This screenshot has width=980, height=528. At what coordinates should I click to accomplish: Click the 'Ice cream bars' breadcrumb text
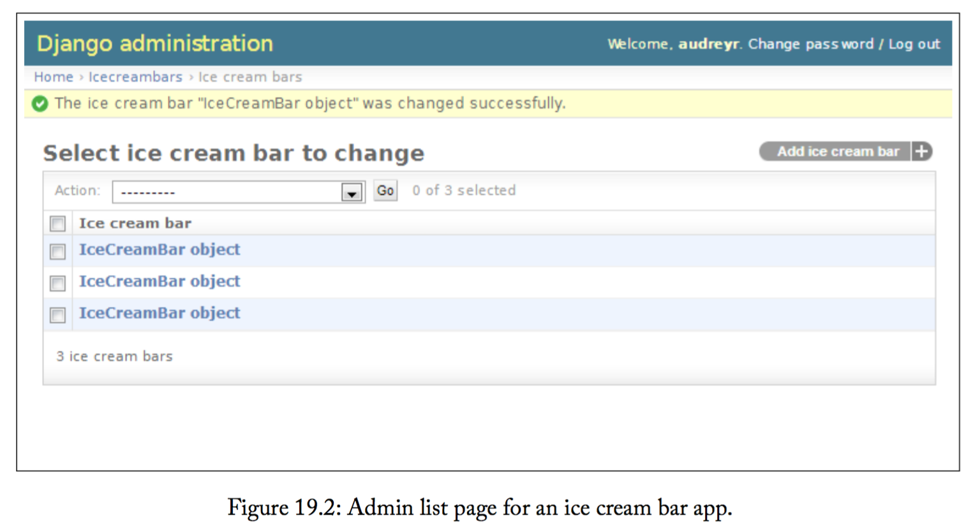pos(250,77)
